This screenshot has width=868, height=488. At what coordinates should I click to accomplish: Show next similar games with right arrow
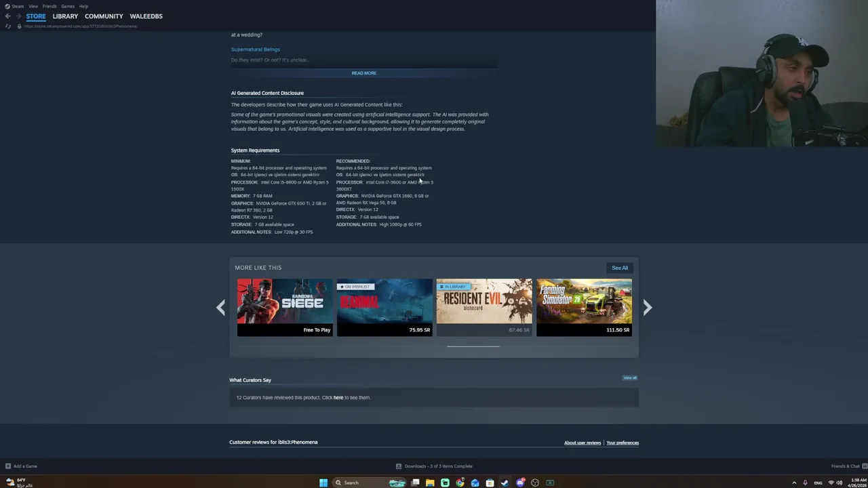pyautogui.click(x=648, y=308)
